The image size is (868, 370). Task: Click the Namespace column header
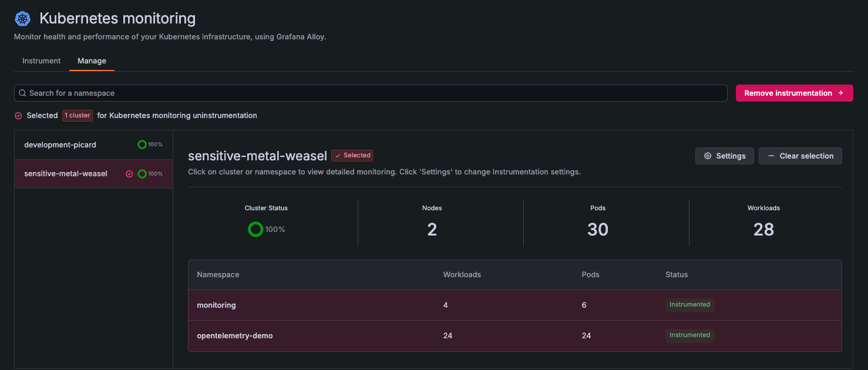coord(218,275)
